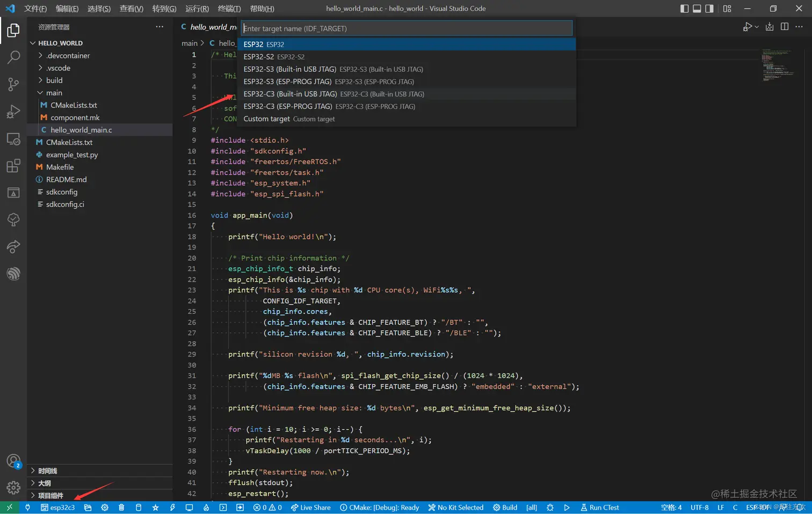Screen dimensions: 812x514
Task: Click the remote window indicator in status bar
Action: pyautogui.click(x=9, y=508)
